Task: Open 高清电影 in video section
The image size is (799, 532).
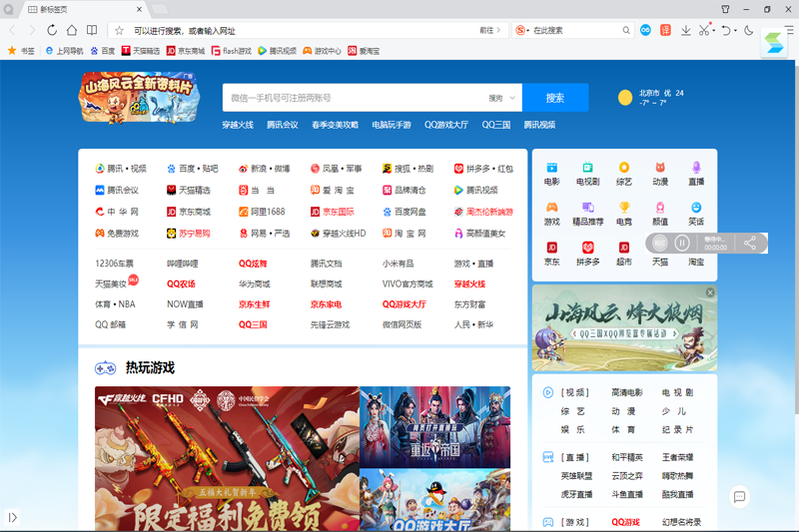Action: tap(627, 392)
